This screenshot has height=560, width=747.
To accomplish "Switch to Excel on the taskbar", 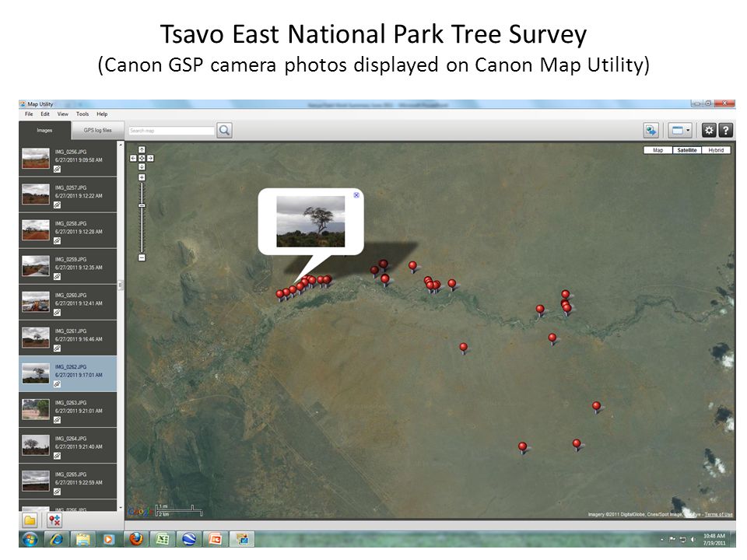I will [x=163, y=540].
